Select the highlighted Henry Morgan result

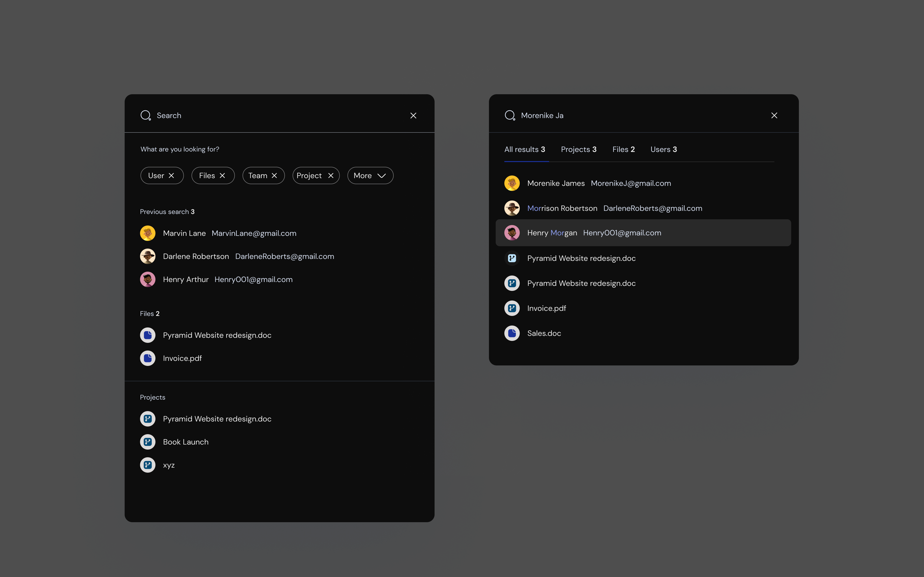point(643,233)
